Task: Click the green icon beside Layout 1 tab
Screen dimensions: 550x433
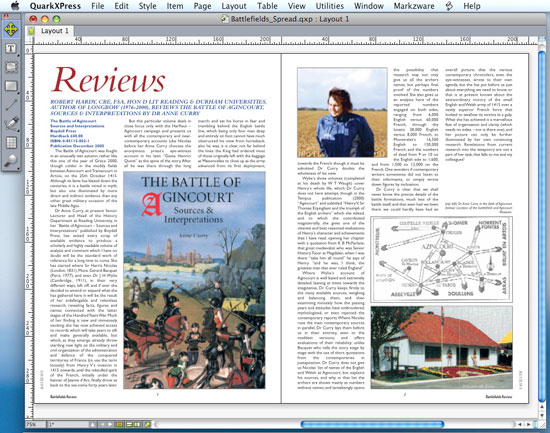Action: click(x=31, y=31)
